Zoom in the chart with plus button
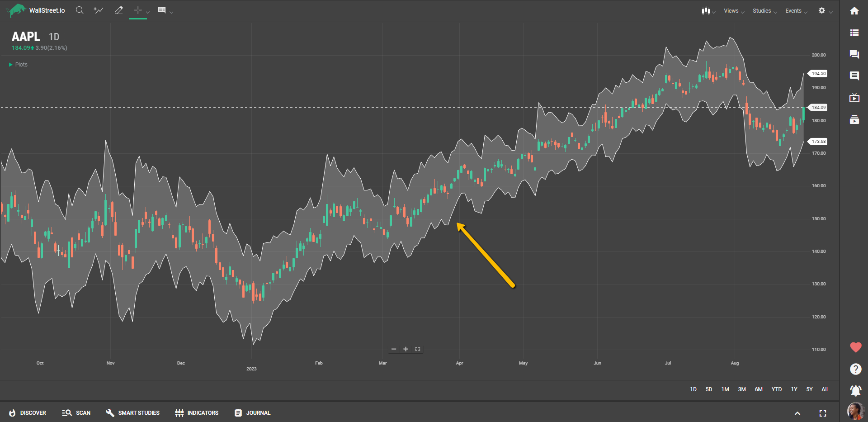 click(x=406, y=349)
